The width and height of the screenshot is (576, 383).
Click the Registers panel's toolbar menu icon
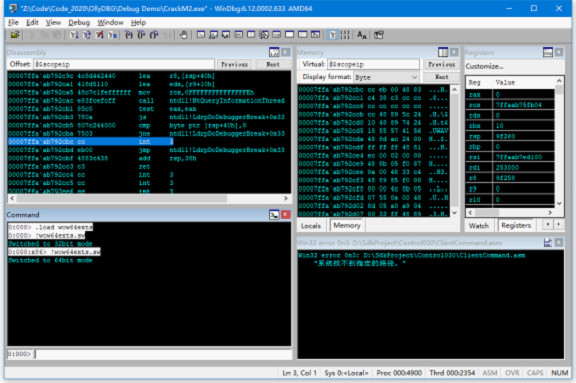tap(548, 52)
